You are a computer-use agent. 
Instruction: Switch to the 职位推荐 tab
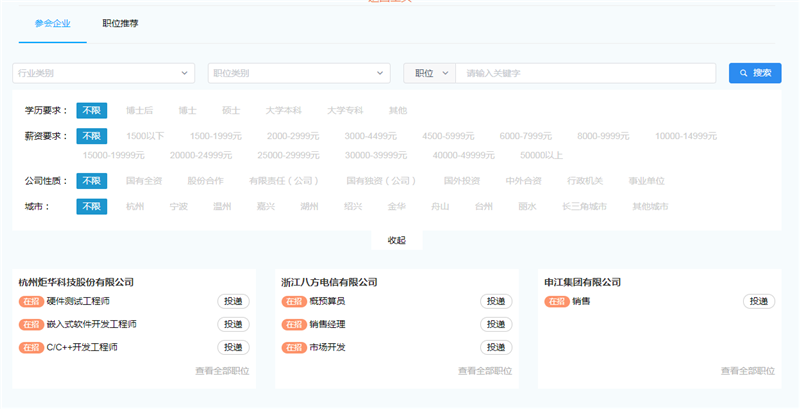point(120,22)
